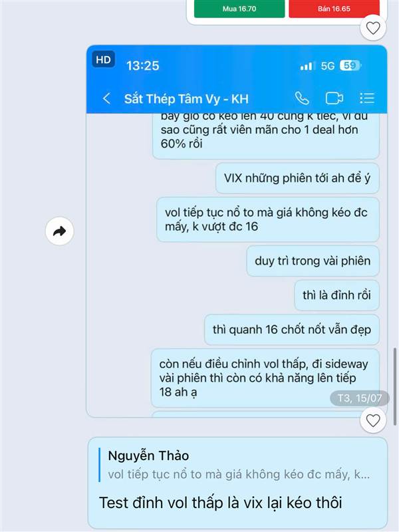
Task: Click the heart reaction on the screenshot message
Action: pos(373,421)
